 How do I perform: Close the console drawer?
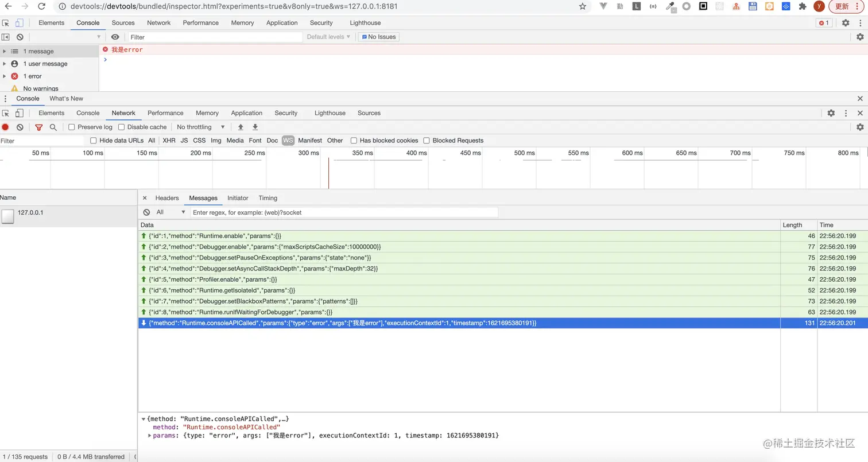[x=860, y=99]
